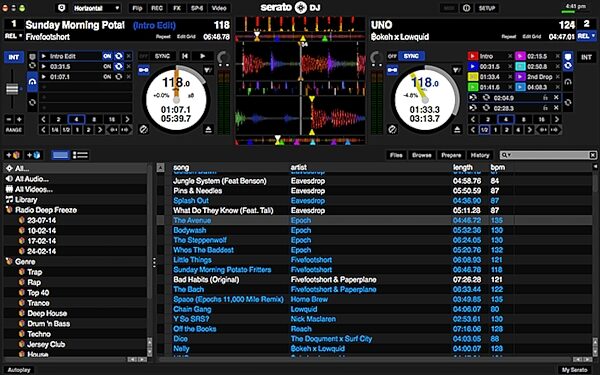Toggle Autoplay at the bottom
This screenshot has height=375, width=600.
(x=19, y=370)
